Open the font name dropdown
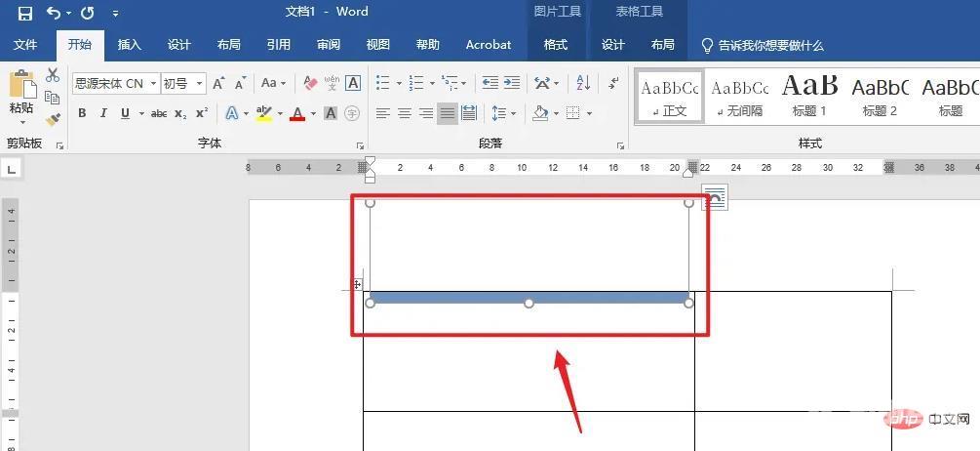This screenshot has width=980, height=451. (x=153, y=84)
